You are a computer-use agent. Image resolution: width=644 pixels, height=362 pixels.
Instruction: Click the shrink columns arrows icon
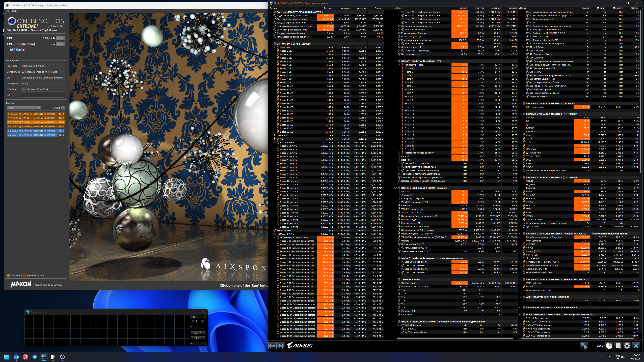click(x=281, y=346)
